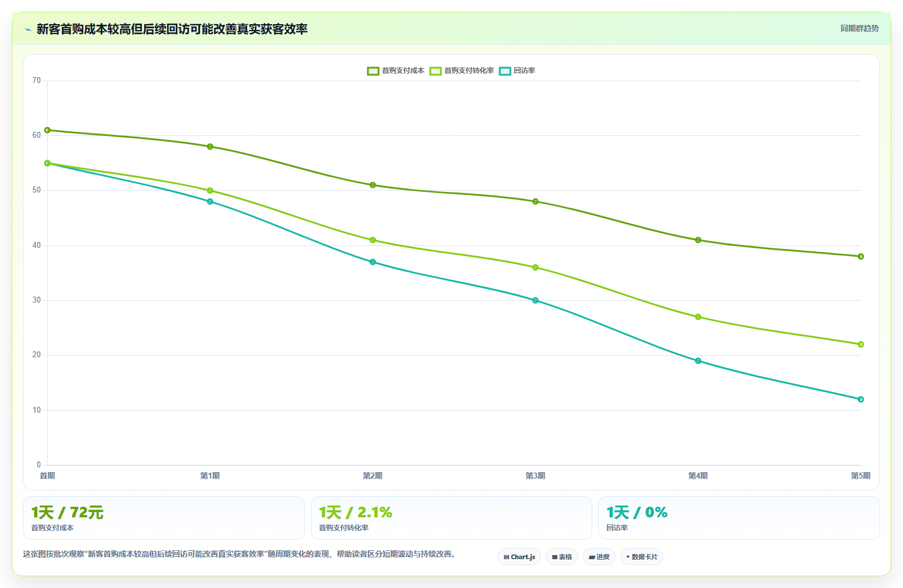Click the 首购支付转化率 data point at 第1期
This screenshot has height=588, width=903.
tap(210, 191)
